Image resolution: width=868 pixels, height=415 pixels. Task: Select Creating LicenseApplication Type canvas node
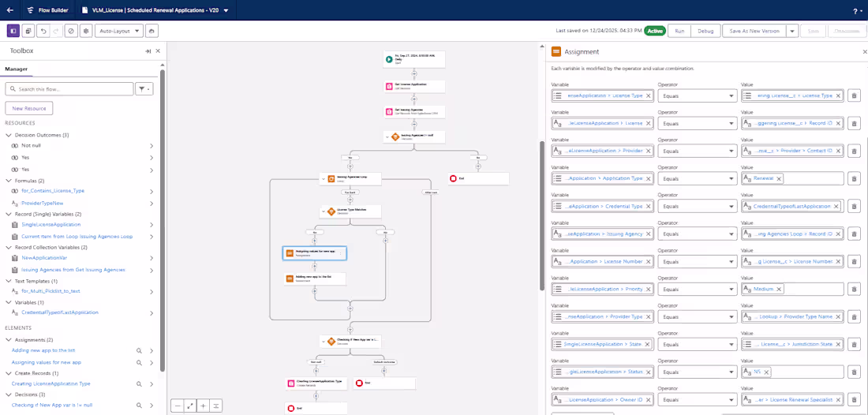[316, 383]
